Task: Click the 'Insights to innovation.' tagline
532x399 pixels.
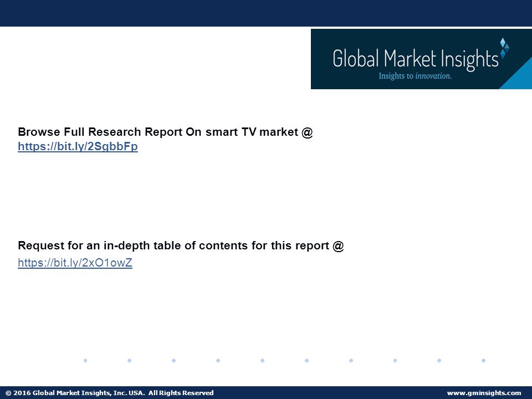Action: tap(415, 76)
